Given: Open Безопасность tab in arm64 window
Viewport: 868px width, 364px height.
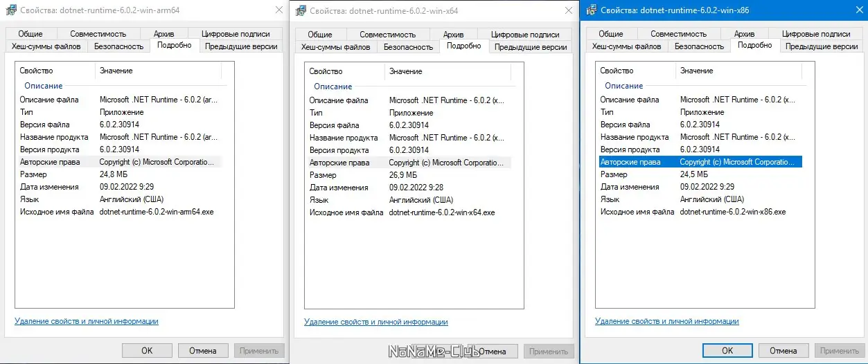Looking at the screenshot, I should pyautogui.click(x=118, y=46).
